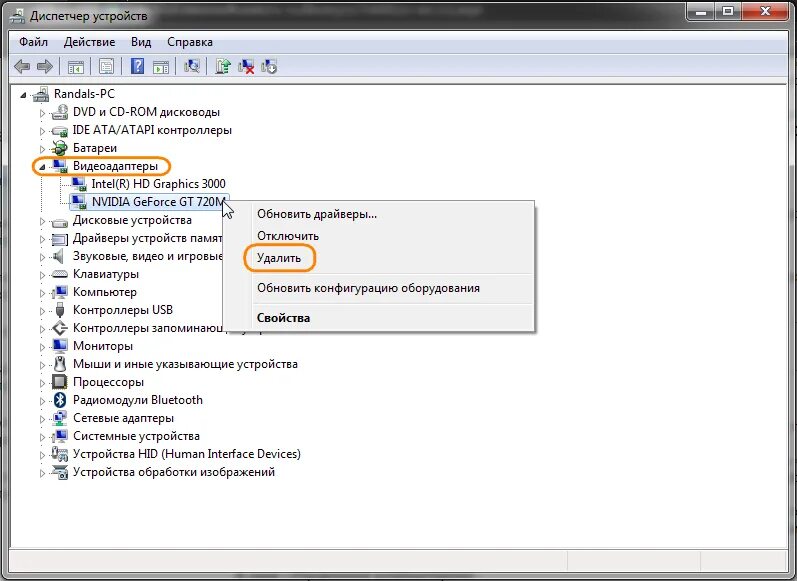797x581 pixels.
Task: Open the Файл menu
Action: 34,42
